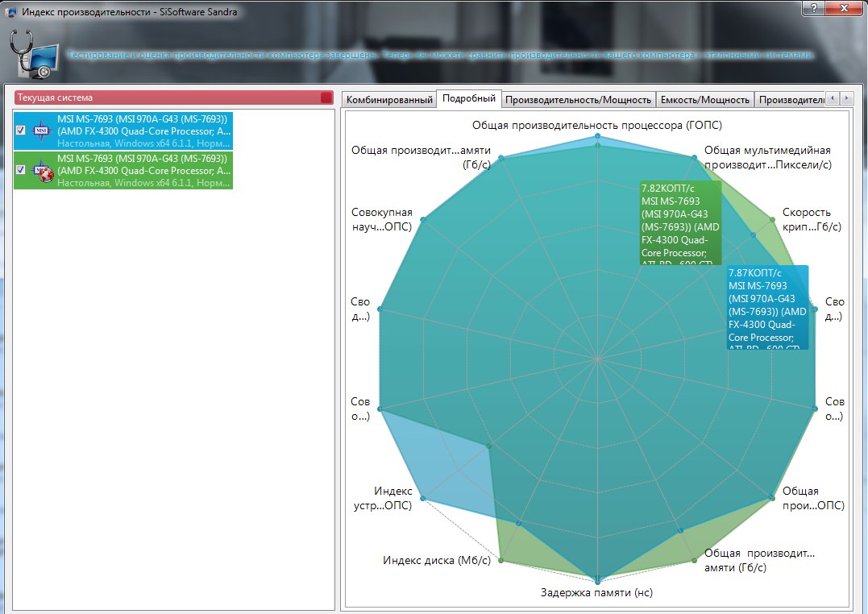The image size is (868, 614).
Task: Uncheck the green MSI MS-7693 system checkbox
Action: coord(21,170)
